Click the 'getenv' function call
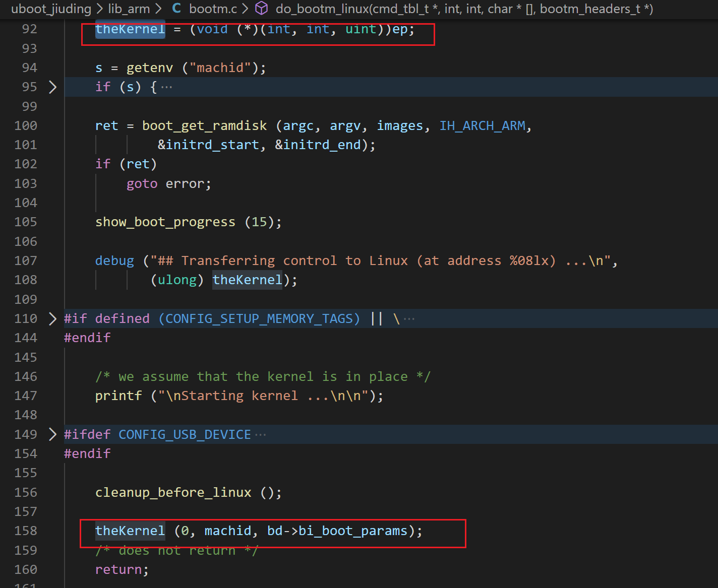The height and width of the screenshot is (588, 718). click(150, 68)
